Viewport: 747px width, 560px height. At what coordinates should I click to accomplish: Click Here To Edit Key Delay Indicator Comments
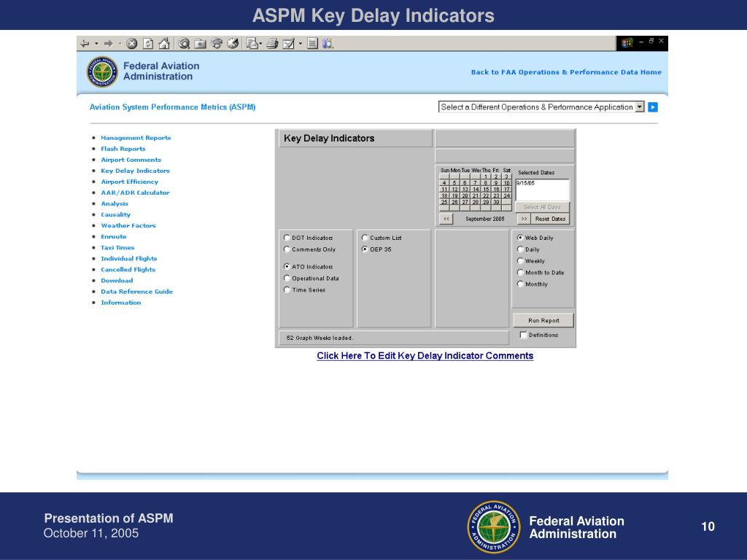pos(425,356)
